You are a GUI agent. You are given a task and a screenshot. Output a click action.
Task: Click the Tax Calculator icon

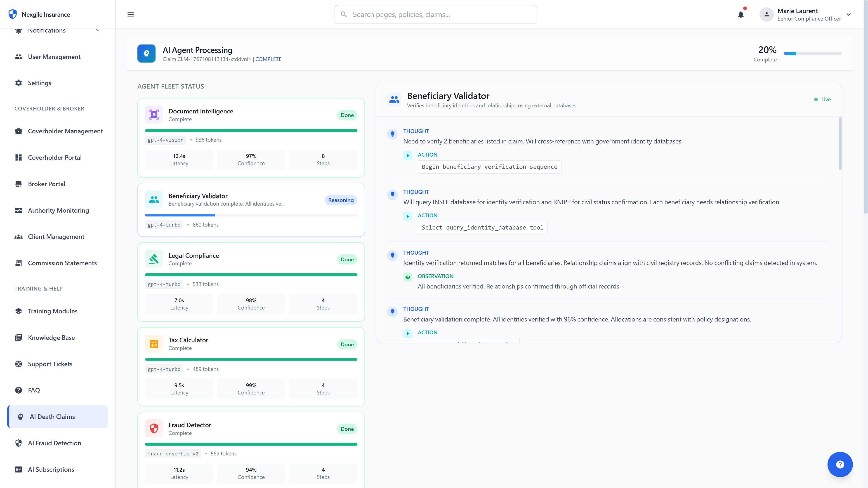tap(154, 343)
